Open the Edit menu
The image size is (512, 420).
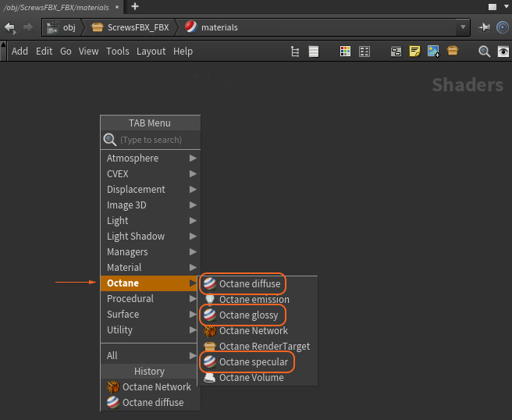tap(44, 52)
